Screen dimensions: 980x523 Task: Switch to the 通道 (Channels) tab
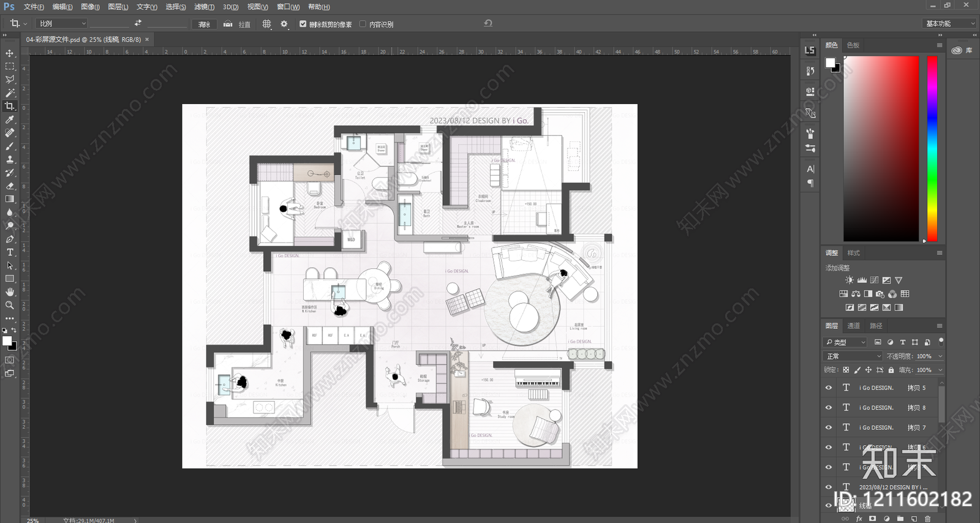[x=853, y=326]
